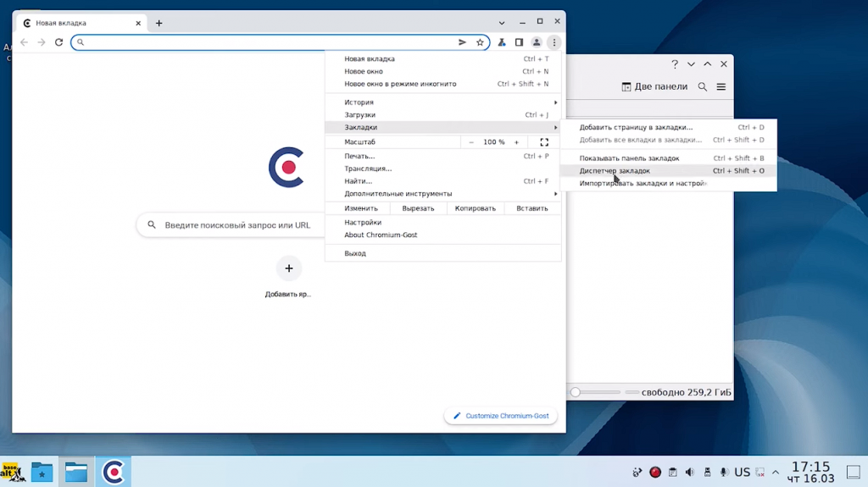Choose Выход from the menu
This screenshot has width=868, height=487.
(x=442, y=253)
